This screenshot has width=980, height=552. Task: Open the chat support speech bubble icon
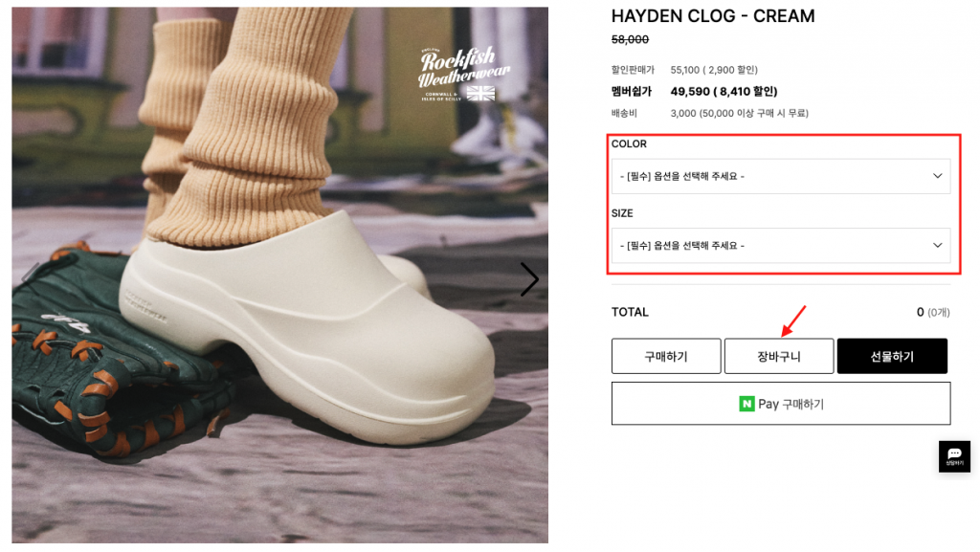(x=954, y=456)
